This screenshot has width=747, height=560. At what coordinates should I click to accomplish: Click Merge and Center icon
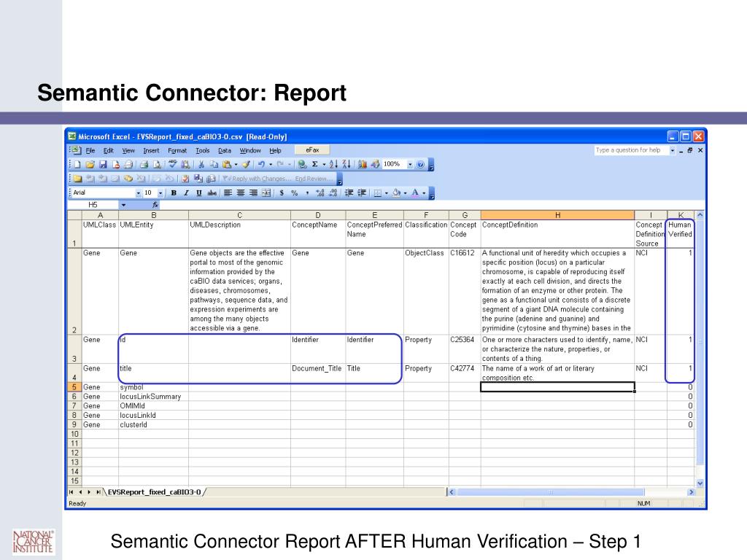[266, 192]
